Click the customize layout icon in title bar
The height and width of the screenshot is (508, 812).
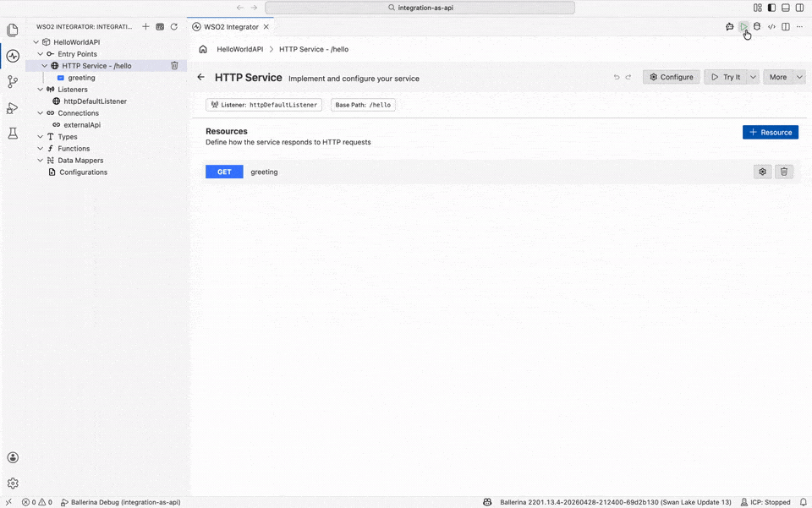[758, 8]
